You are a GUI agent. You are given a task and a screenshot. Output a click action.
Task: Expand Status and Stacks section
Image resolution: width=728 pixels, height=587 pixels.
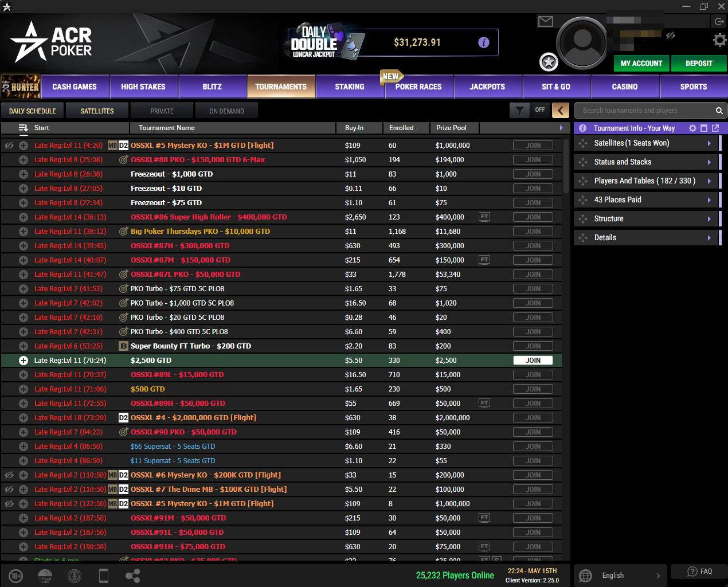point(647,162)
